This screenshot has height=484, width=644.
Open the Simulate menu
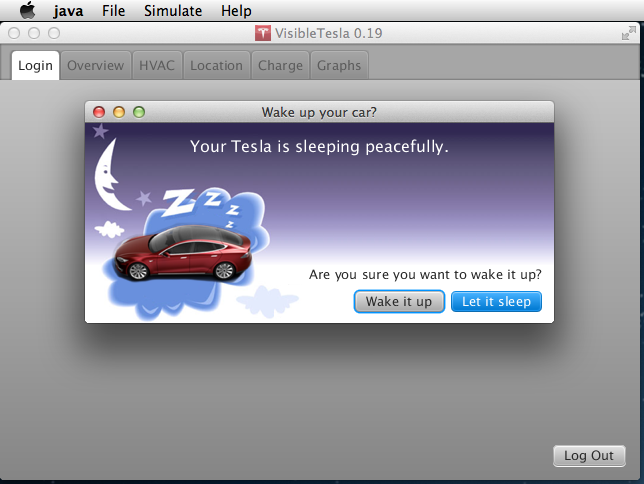click(173, 11)
